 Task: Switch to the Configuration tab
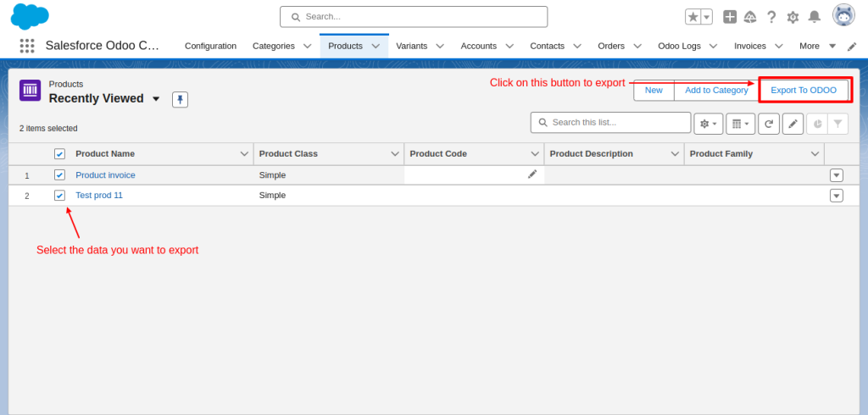(x=210, y=46)
